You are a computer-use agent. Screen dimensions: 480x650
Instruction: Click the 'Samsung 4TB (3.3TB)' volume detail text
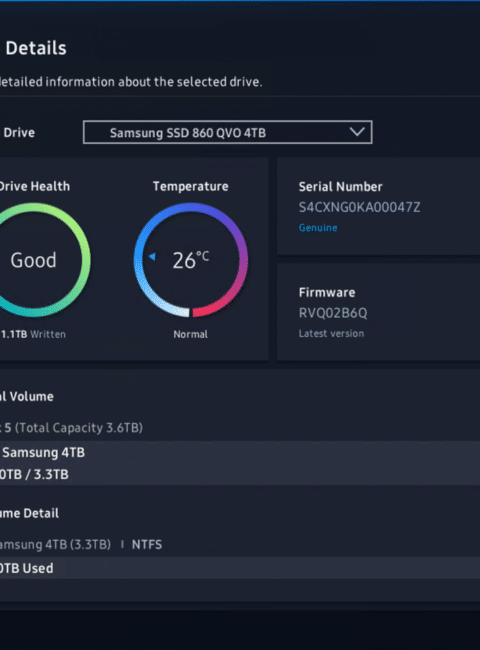pyautogui.click(x=55, y=544)
